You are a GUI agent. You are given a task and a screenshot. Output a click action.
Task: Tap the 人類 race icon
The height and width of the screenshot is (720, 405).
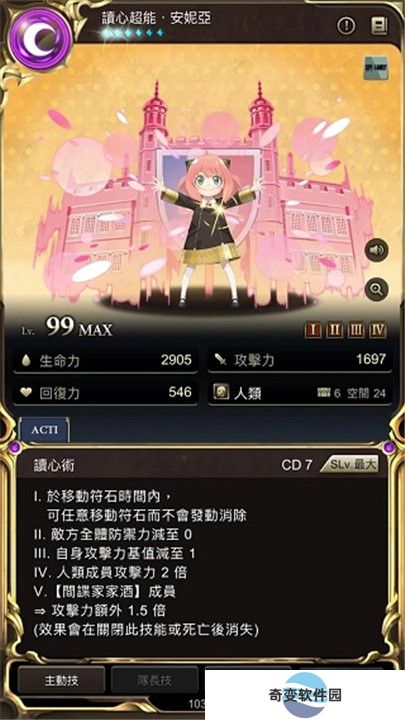221,393
